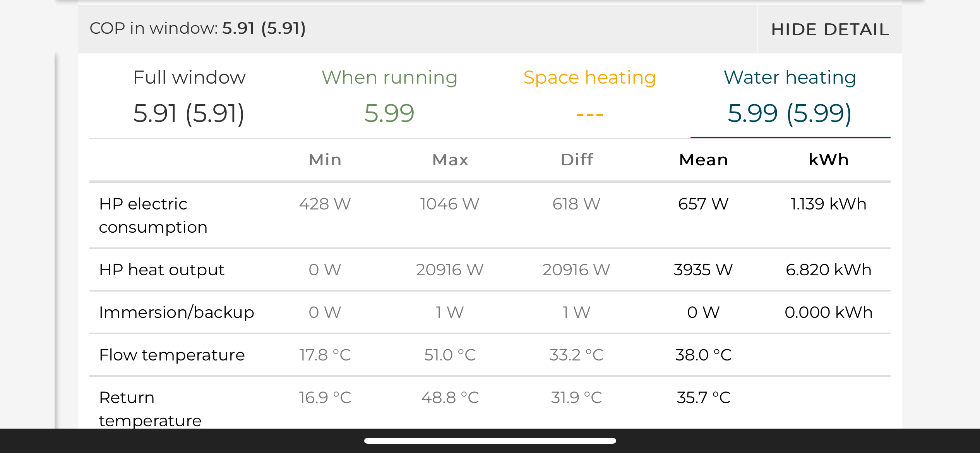Select the Full window tab
The height and width of the screenshot is (453, 980).
click(189, 96)
